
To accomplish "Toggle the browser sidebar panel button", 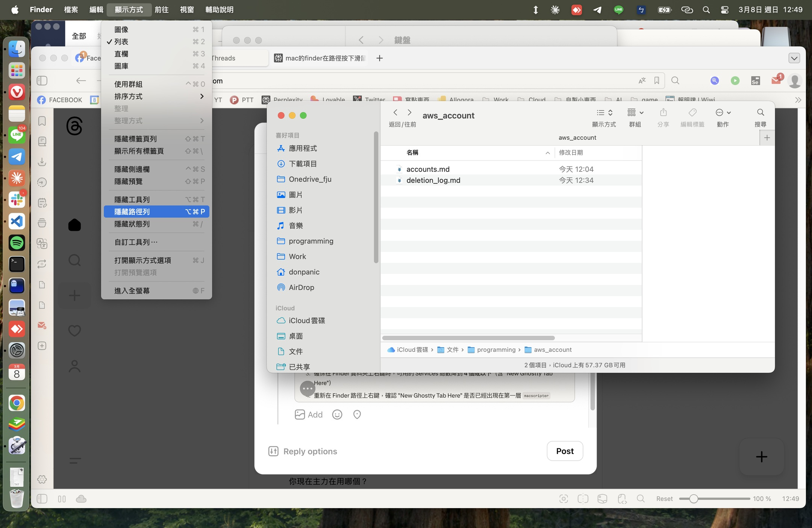I will (x=42, y=80).
